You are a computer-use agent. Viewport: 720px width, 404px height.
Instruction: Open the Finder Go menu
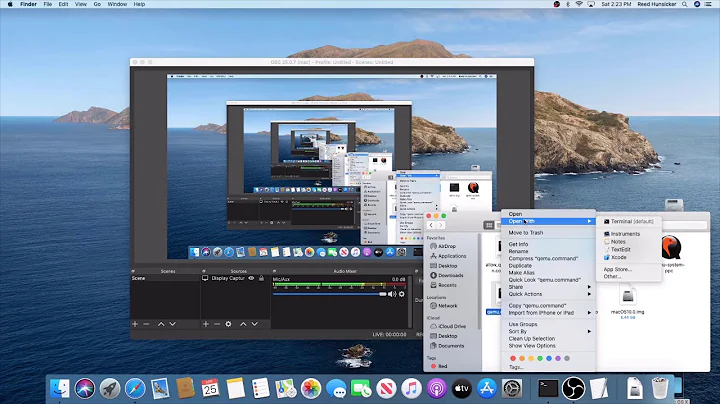point(97,4)
